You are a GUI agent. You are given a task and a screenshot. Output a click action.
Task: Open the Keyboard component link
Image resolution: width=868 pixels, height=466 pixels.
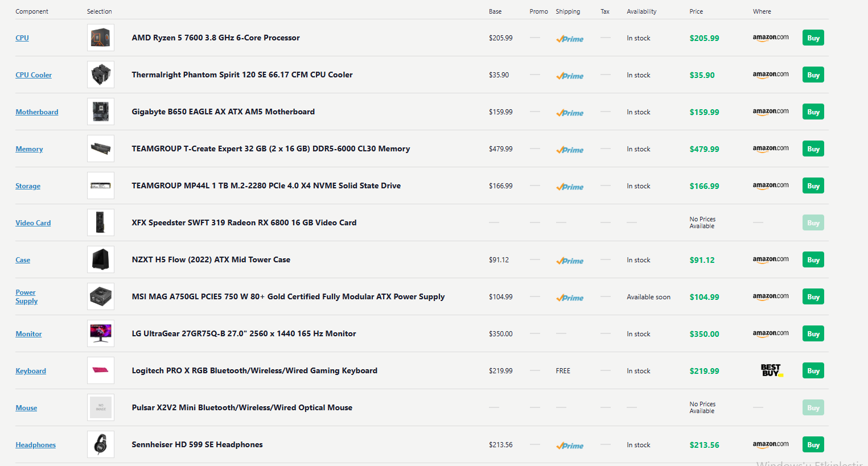point(31,371)
